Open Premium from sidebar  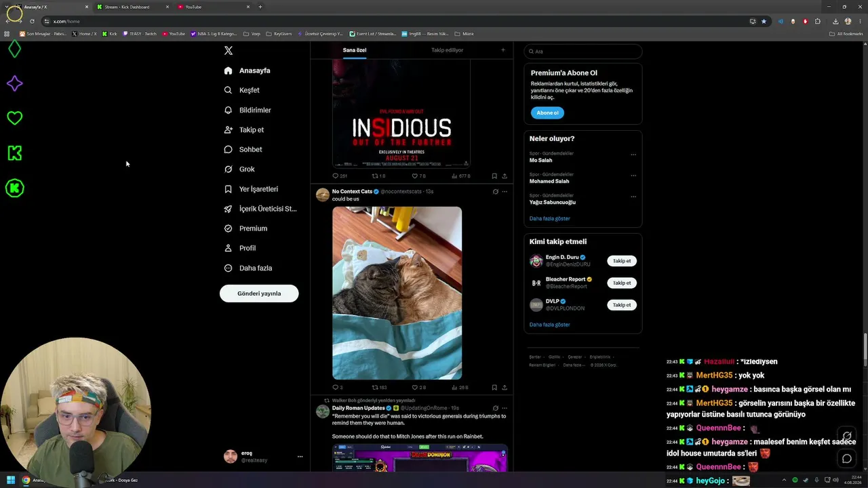tap(245, 228)
